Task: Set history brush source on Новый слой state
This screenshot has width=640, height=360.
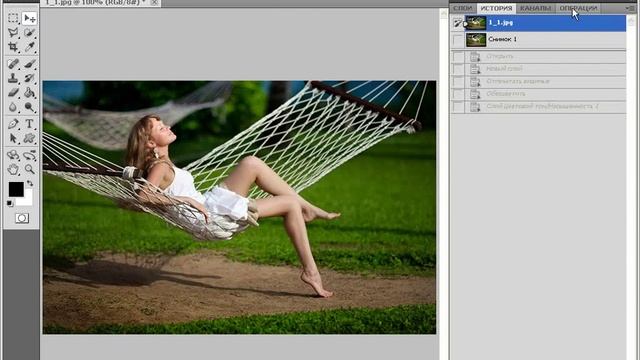Action: click(x=458, y=69)
